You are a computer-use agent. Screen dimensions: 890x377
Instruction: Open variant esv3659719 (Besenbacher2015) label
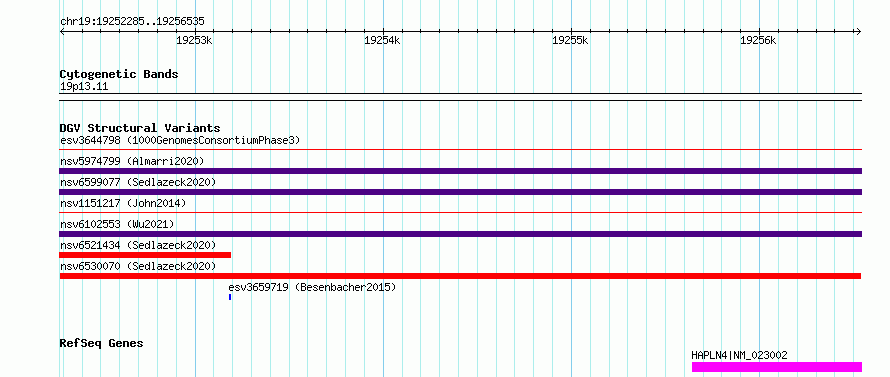point(312,287)
